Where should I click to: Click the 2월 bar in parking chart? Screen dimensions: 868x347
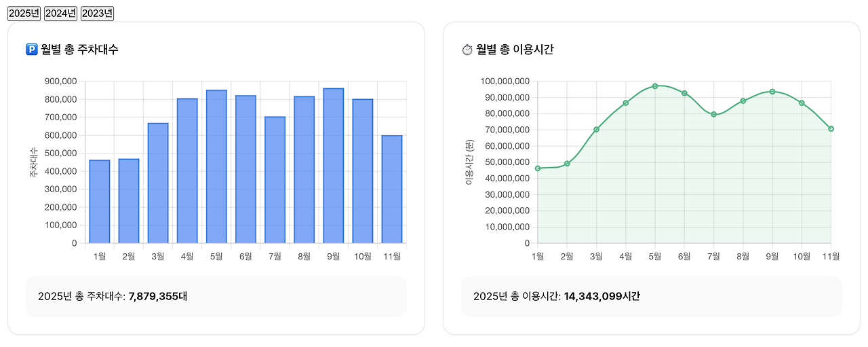click(129, 201)
